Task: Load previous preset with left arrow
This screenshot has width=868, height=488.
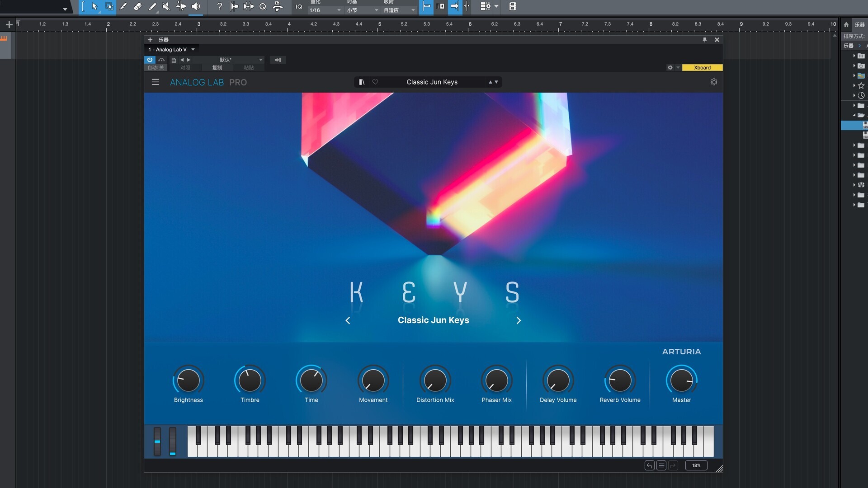Action: pyautogui.click(x=182, y=60)
